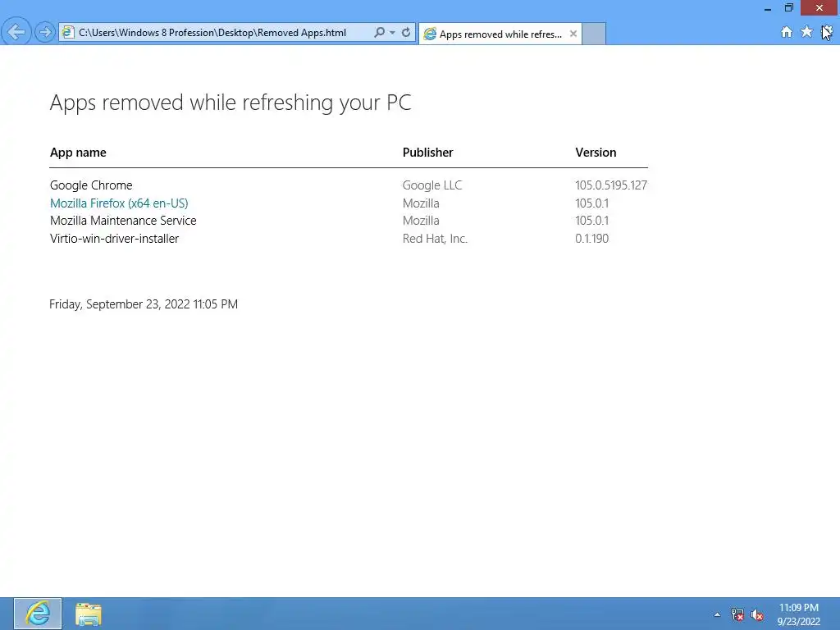Open the address bar autocomplete dropdown arrow
Image resolution: width=840 pixels, height=630 pixels.
393,33
